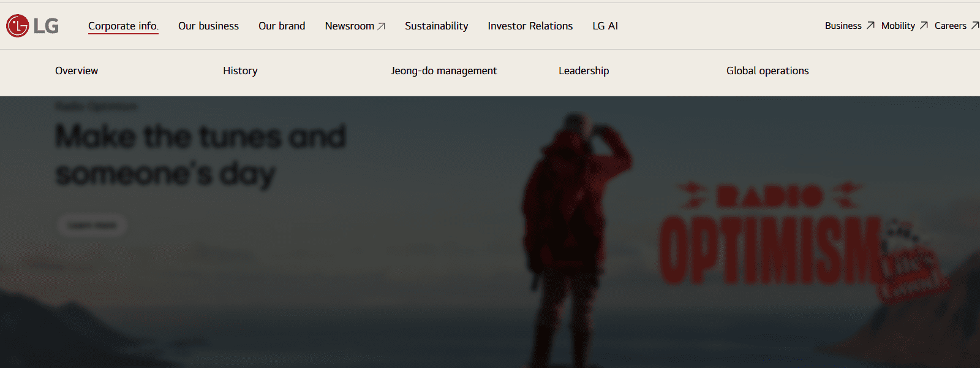This screenshot has height=368, width=980.
Task: Select Our brand in the navigation
Action: 282,26
